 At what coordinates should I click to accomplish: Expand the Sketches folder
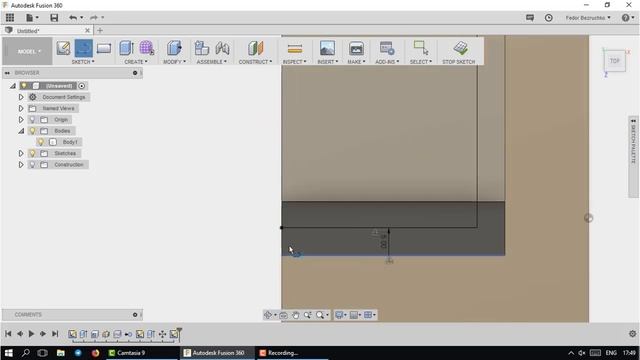pyautogui.click(x=21, y=153)
